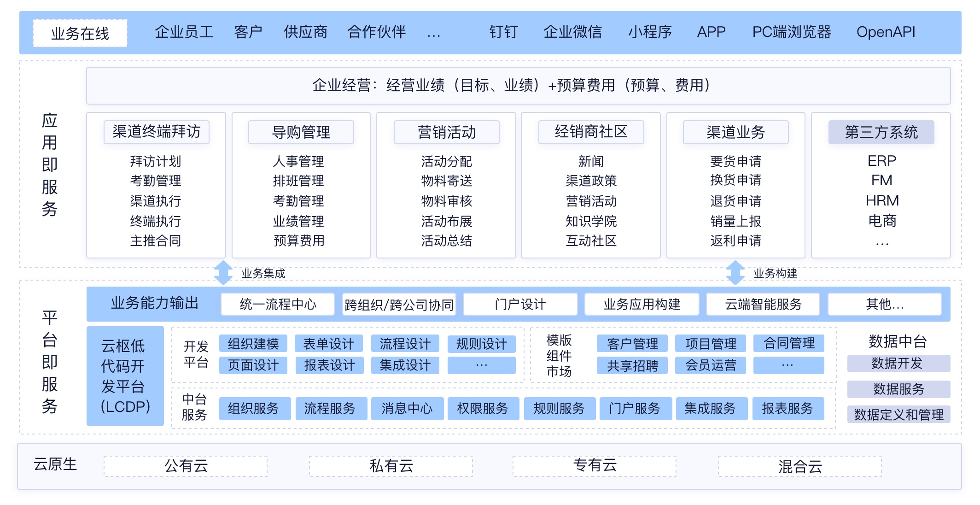Click 数据定义和管理 tile
The image size is (980, 505).
click(x=898, y=415)
